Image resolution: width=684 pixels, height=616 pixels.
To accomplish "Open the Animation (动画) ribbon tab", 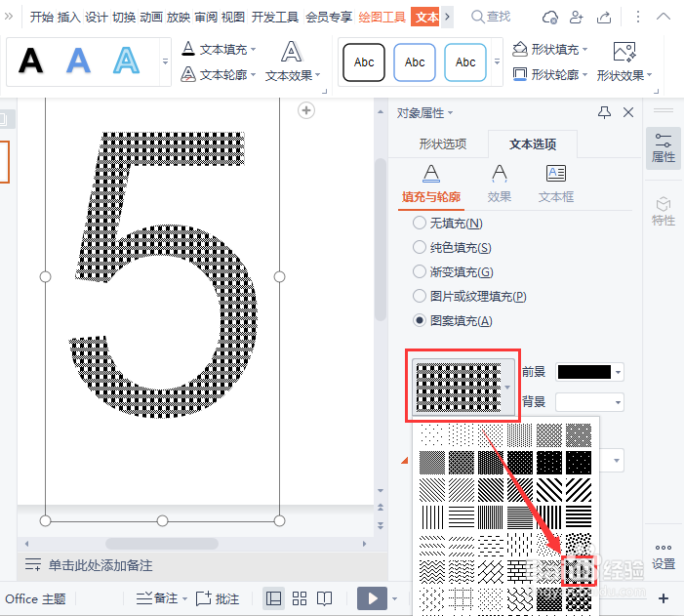I will point(151,17).
